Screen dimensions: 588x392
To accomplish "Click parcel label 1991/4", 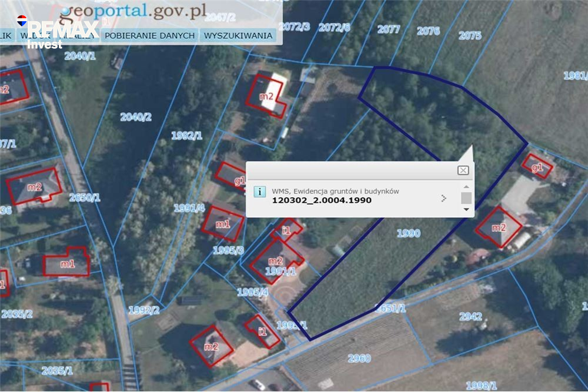I will click(x=189, y=208).
